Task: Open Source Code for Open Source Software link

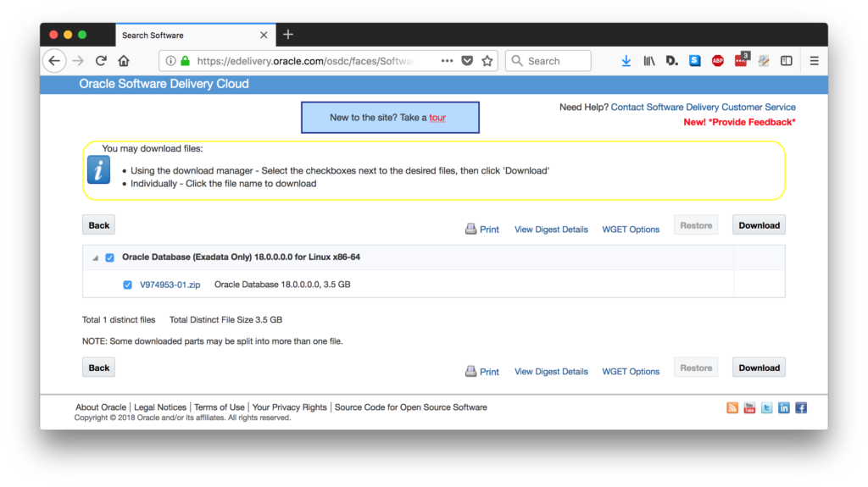Action: (x=411, y=407)
